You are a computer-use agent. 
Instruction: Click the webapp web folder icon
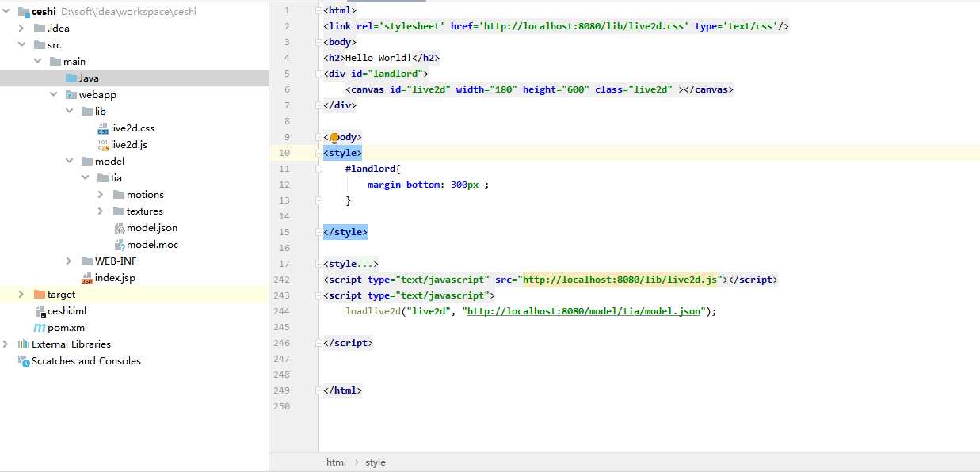(71, 95)
